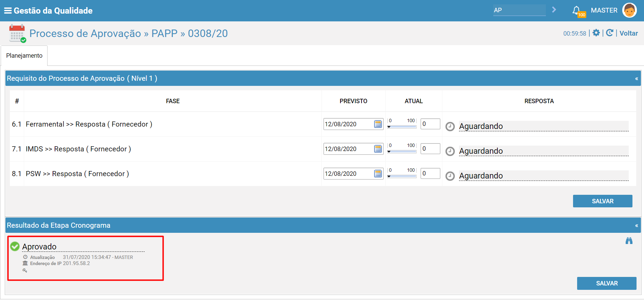Save the approval requirements with upper SALVAR
Viewport: 644px width, 300px height.
(x=603, y=201)
